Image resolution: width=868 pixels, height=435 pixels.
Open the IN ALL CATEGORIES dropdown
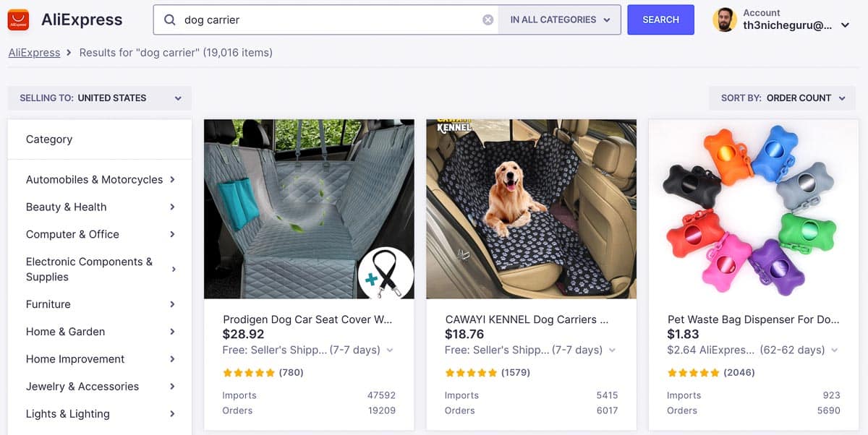[x=561, y=20]
